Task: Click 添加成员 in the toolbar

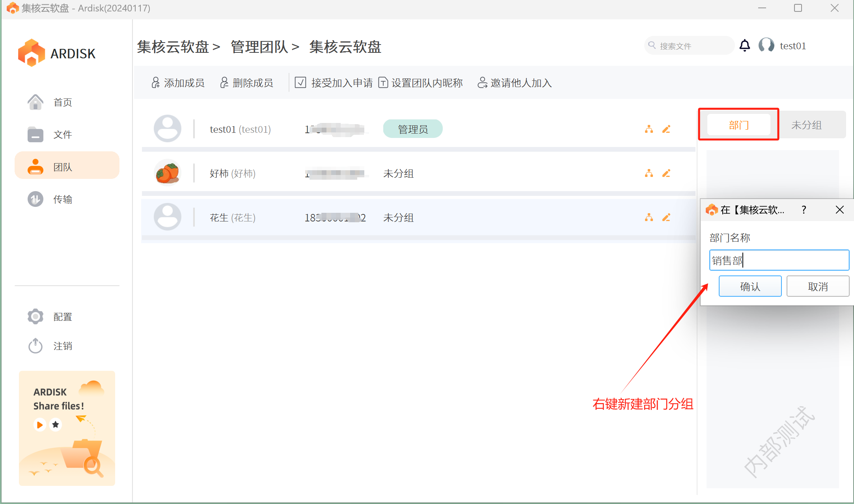Action: click(178, 83)
